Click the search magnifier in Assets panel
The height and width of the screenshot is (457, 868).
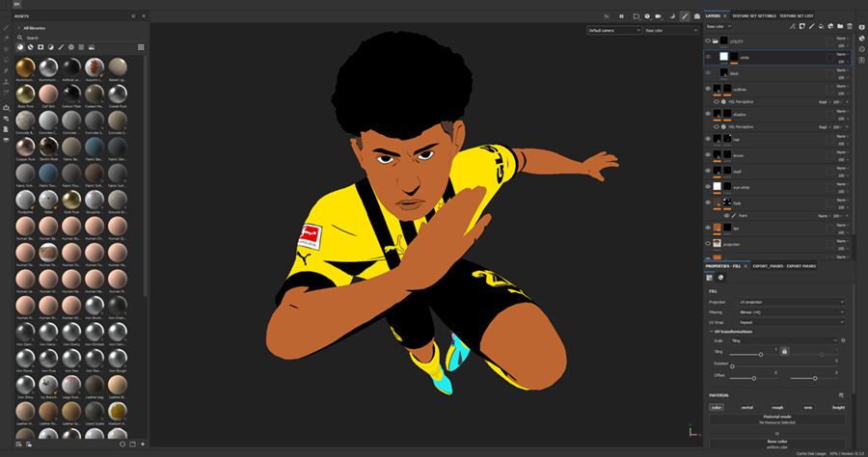[x=20, y=38]
